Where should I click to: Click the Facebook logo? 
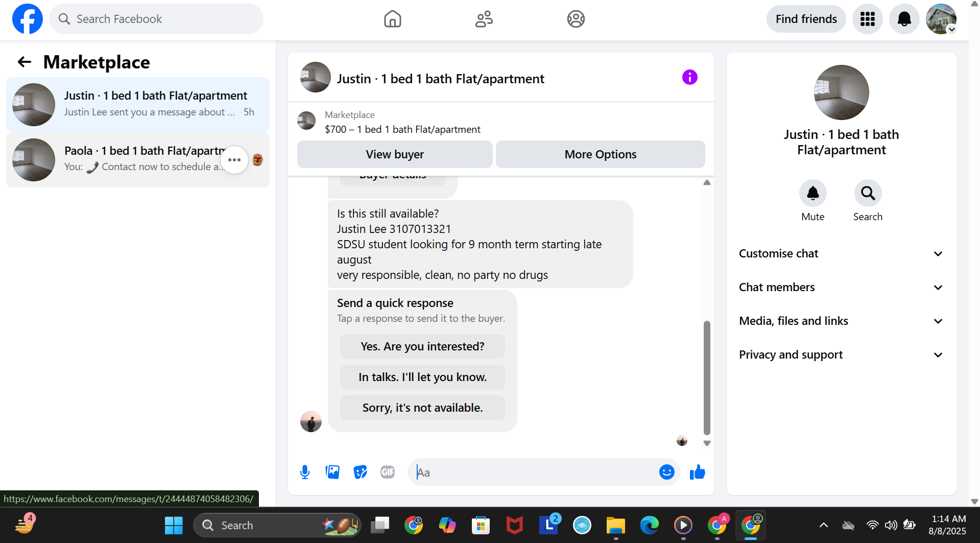(x=28, y=19)
